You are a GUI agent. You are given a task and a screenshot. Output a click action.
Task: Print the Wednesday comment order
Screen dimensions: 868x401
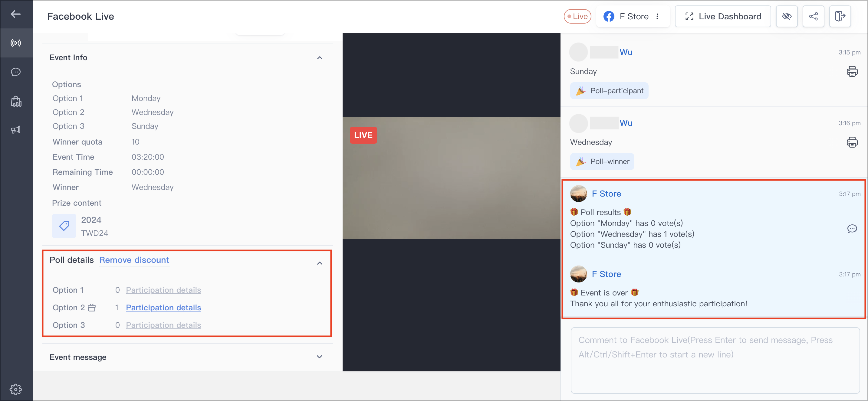point(852,142)
